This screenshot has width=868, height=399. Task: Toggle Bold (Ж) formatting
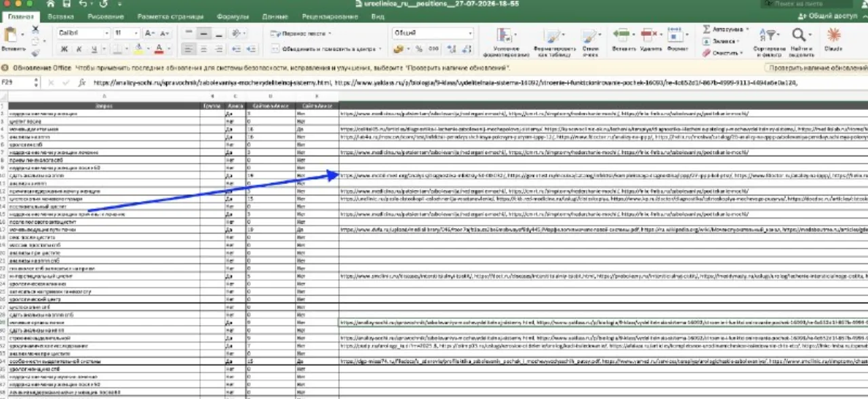(x=64, y=49)
